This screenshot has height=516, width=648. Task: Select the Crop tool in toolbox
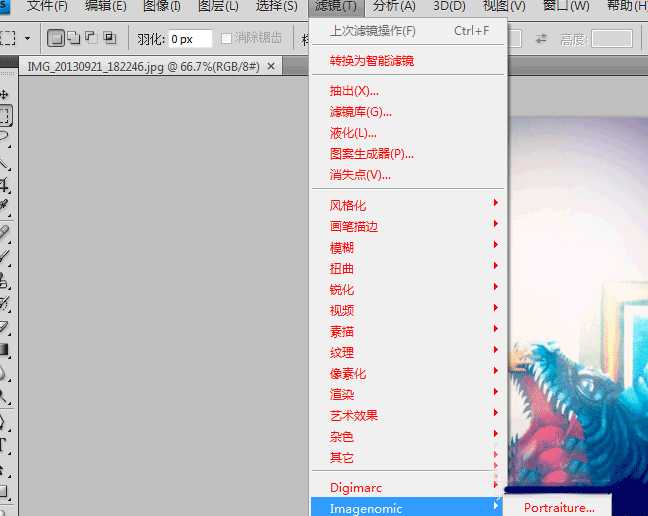(x=5, y=185)
